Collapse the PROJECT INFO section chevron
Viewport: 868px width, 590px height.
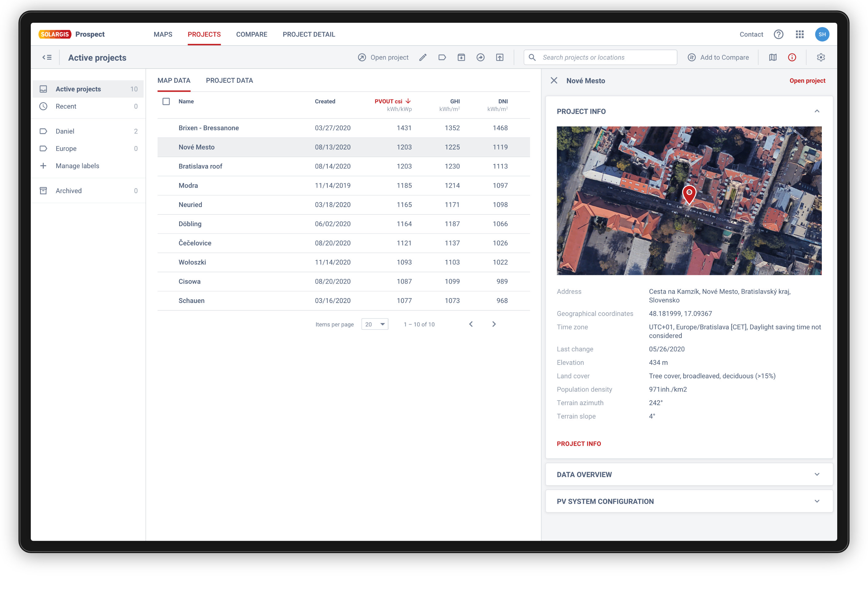pos(817,111)
